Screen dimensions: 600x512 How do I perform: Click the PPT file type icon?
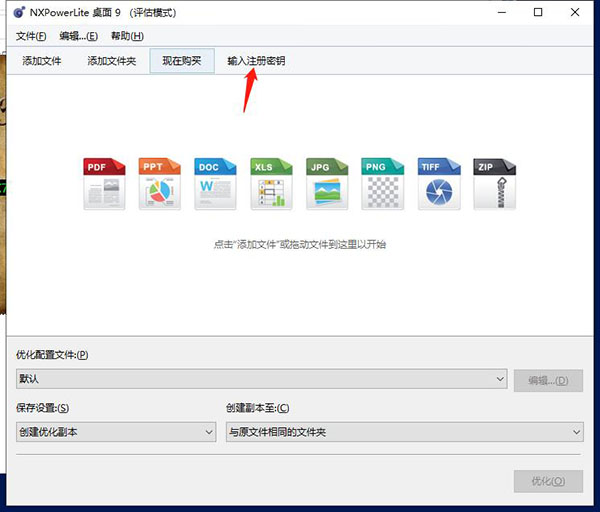(x=161, y=183)
